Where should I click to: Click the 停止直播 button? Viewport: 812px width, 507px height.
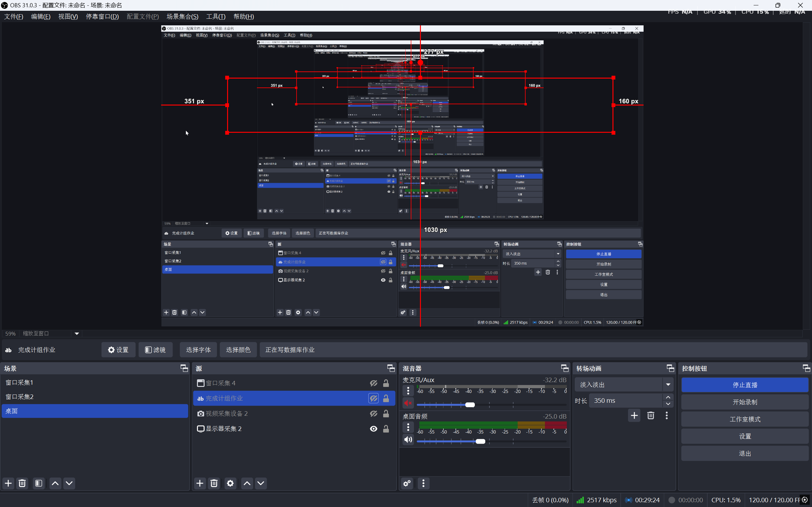pos(744,385)
